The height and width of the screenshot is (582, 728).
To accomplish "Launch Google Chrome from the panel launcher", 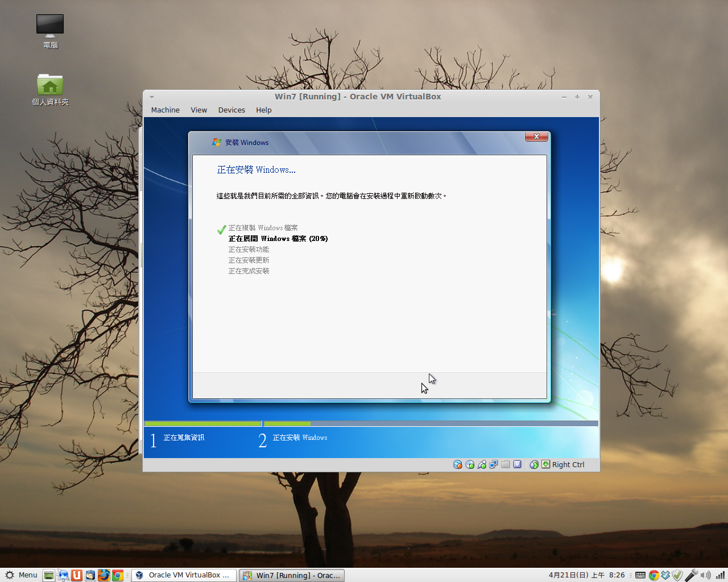I will tap(118, 575).
